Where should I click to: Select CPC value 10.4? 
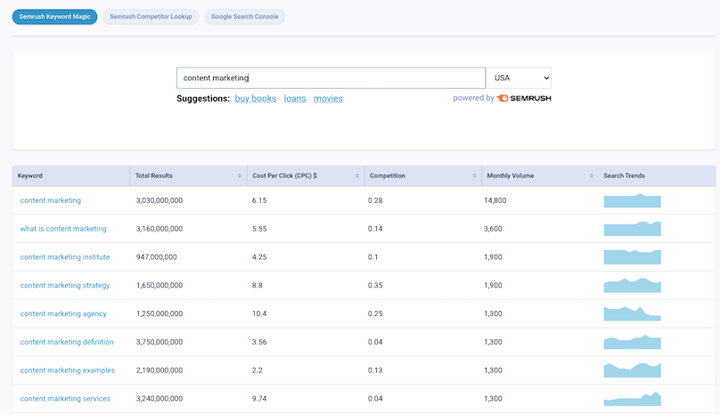pyautogui.click(x=259, y=314)
